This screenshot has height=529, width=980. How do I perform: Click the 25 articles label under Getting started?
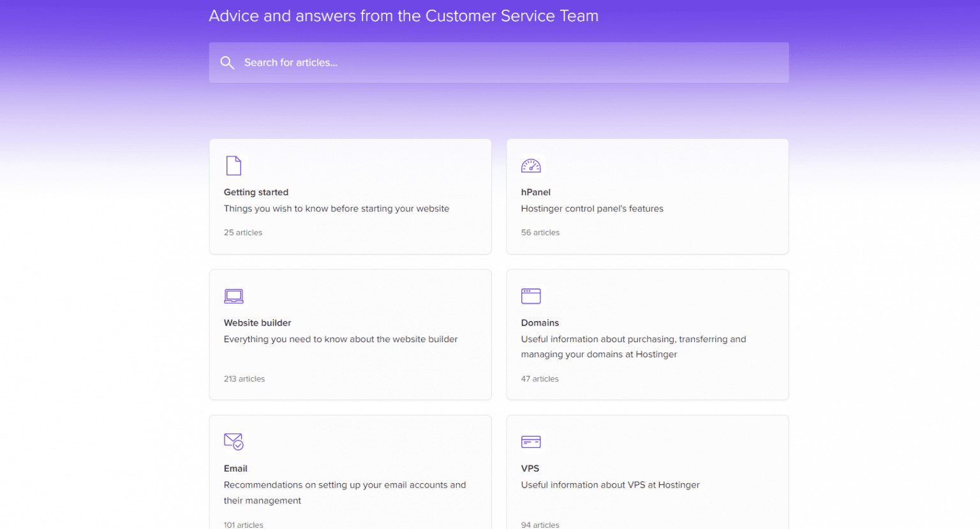point(243,232)
